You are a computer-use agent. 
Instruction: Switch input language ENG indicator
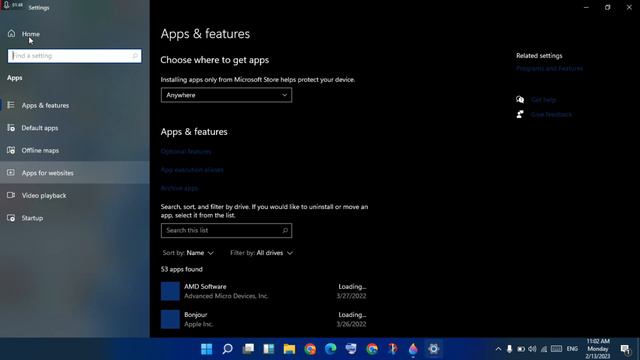click(x=572, y=349)
